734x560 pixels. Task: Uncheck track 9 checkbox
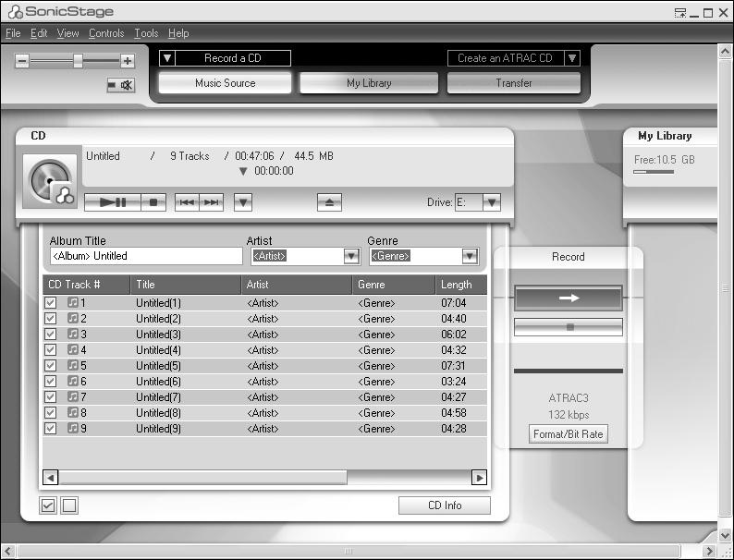(x=50, y=428)
